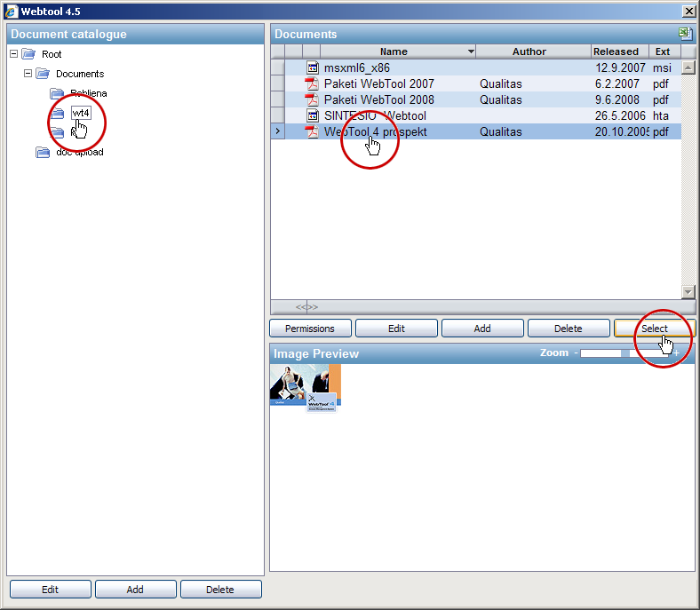Open the Name column dropdown arrow
This screenshot has height=610, width=700.
coord(470,51)
